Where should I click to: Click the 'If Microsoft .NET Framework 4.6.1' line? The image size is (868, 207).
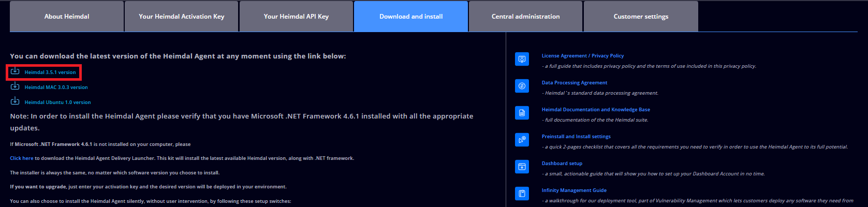click(100, 144)
